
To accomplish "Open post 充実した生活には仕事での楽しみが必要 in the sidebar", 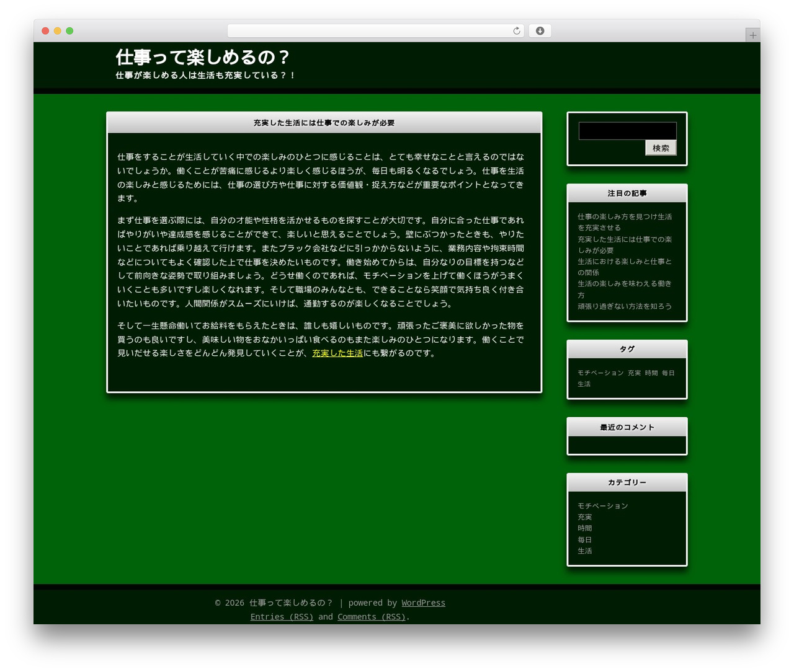I will (625, 245).
